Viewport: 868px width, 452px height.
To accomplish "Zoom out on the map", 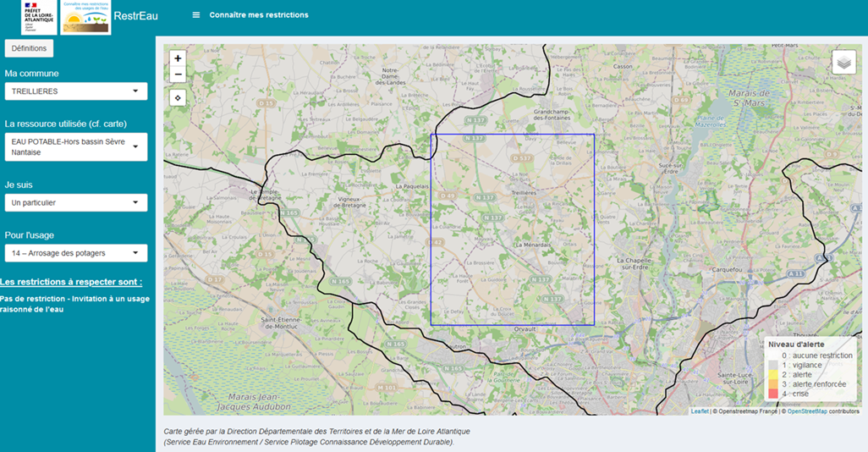I will [178, 74].
